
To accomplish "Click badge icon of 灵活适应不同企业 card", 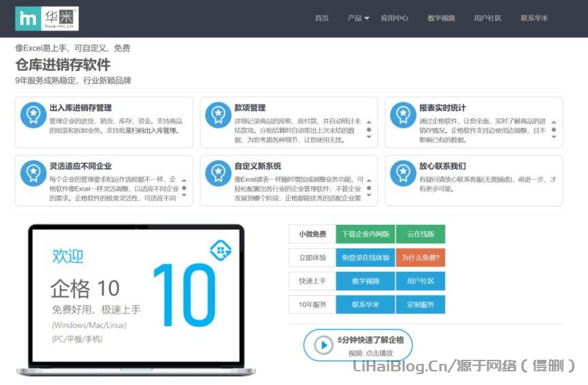I will [33, 173].
